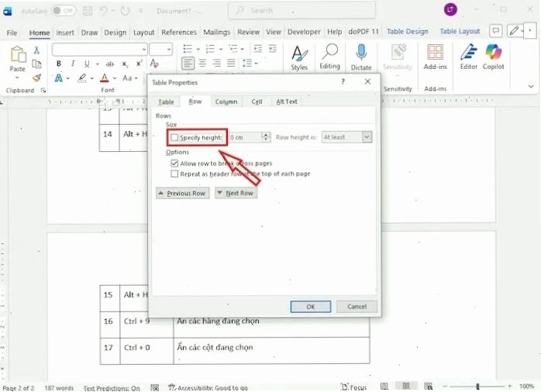Switch to the Cell tab in dialog

click(x=257, y=101)
